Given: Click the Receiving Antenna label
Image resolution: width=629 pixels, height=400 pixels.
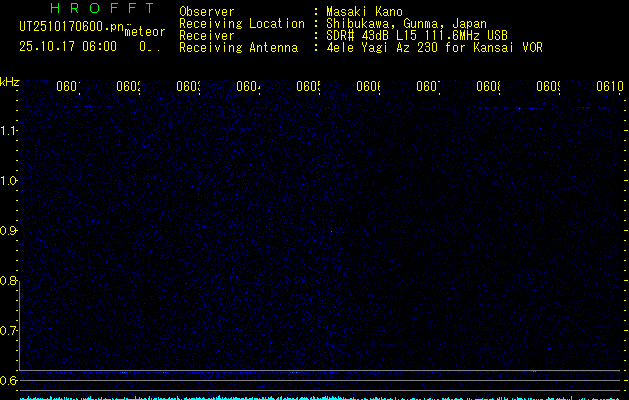Looking at the screenshot, I should [x=238, y=48].
